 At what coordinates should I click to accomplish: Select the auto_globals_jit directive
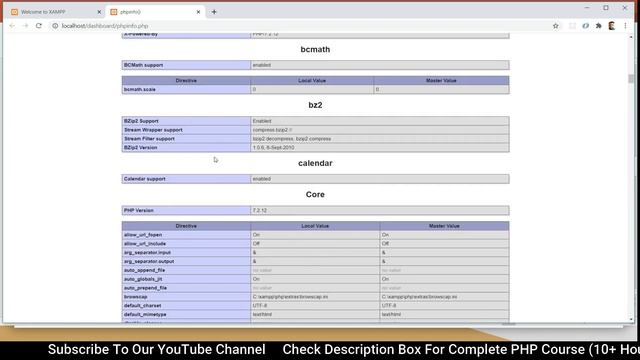tap(143, 279)
